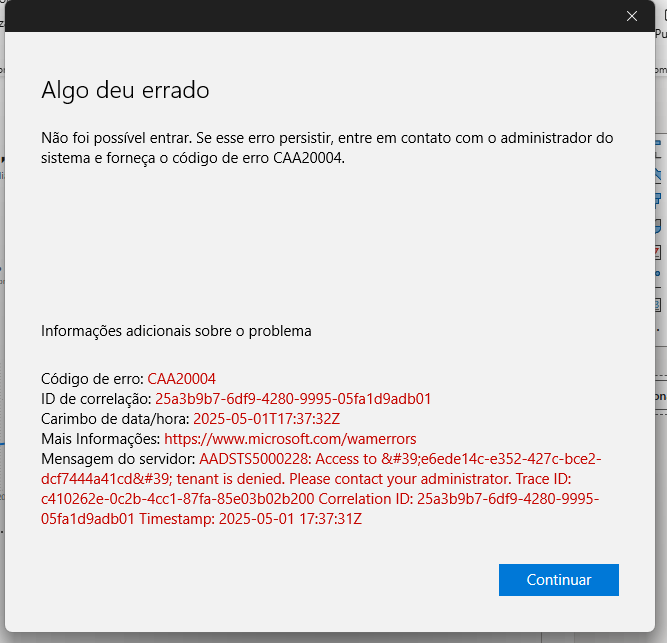Open the microsoft.com/wamerrors link
Image resolution: width=667 pixels, height=643 pixels.
(x=290, y=438)
